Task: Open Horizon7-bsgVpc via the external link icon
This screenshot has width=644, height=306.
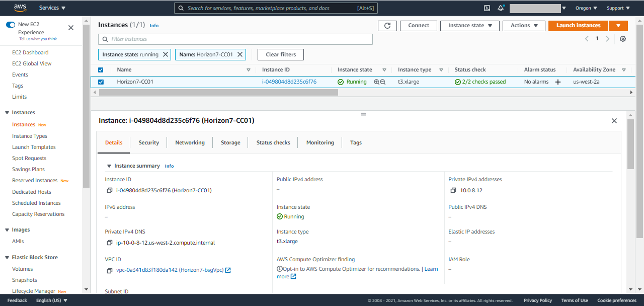Action: pyautogui.click(x=228, y=270)
